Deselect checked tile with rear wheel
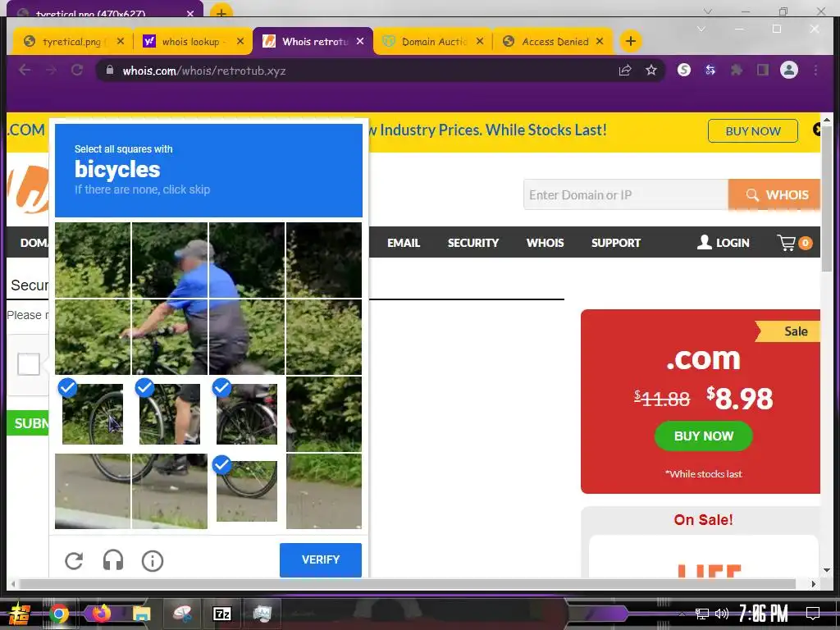The image size is (840, 630). click(247, 414)
